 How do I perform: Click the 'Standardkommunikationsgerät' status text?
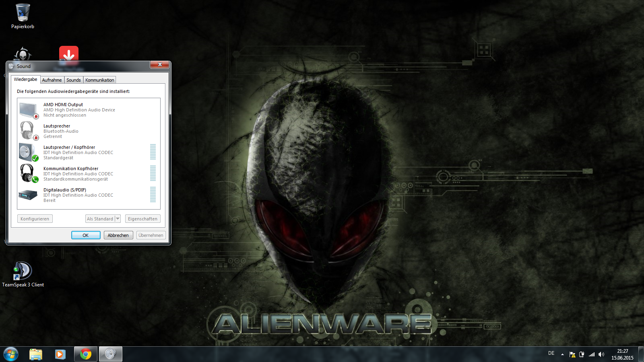(x=76, y=179)
